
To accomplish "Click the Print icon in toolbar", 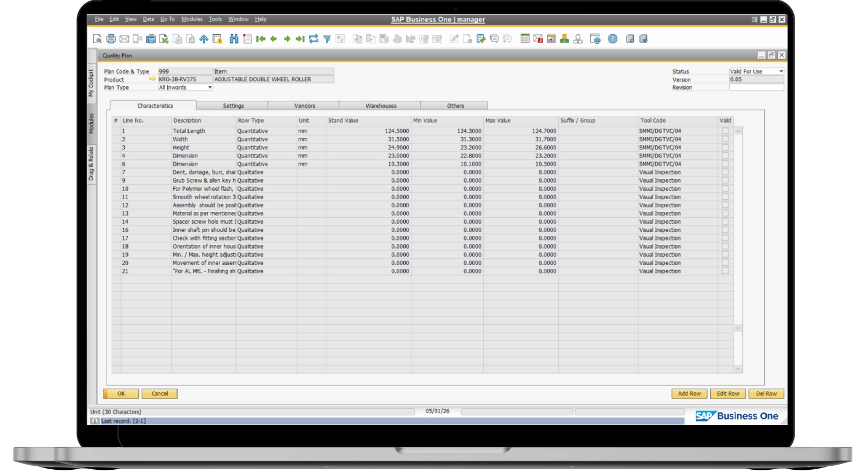I will [111, 39].
